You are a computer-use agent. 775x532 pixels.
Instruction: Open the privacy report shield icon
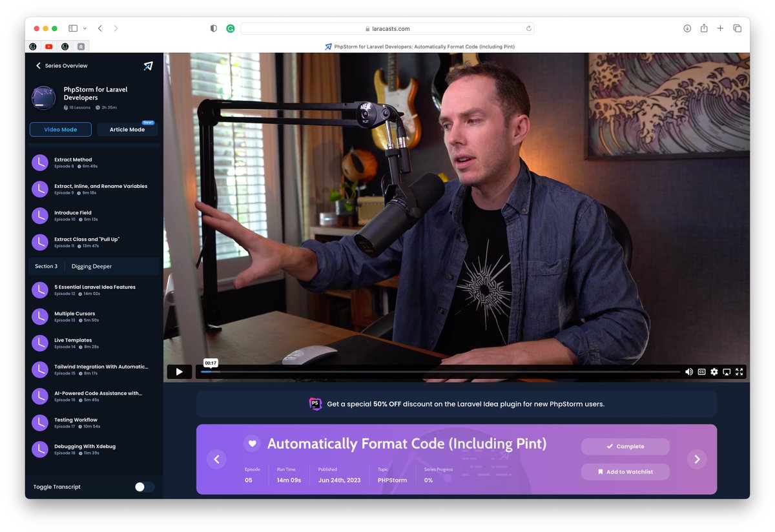pyautogui.click(x=214, y=28)
